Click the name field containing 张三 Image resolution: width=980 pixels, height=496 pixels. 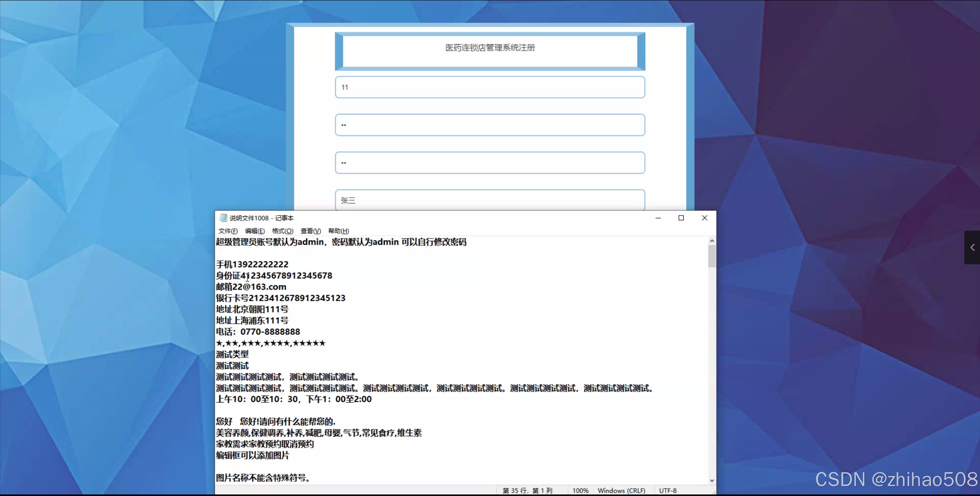pyautogui.click(x=490, y=200)
